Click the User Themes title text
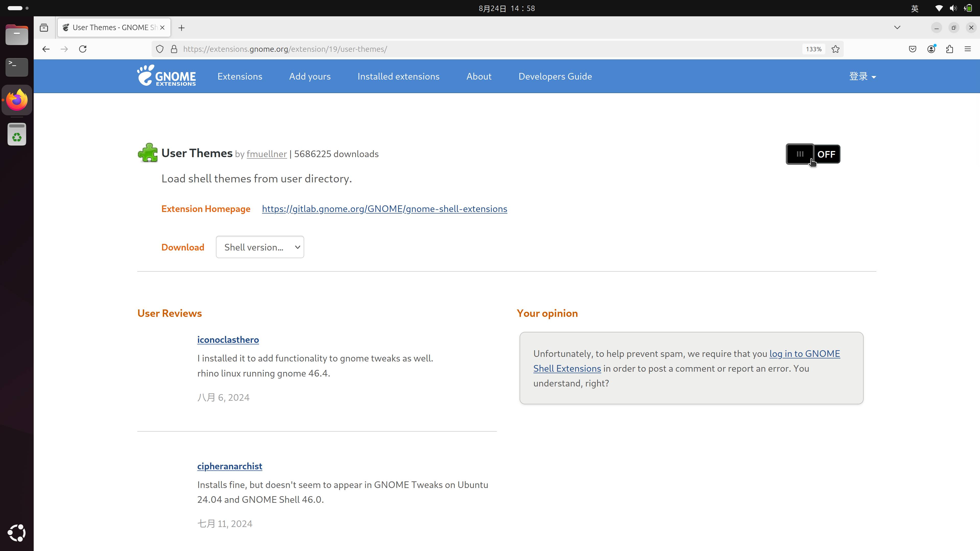Viewport: 980px width, 551px height. point(197,153)
